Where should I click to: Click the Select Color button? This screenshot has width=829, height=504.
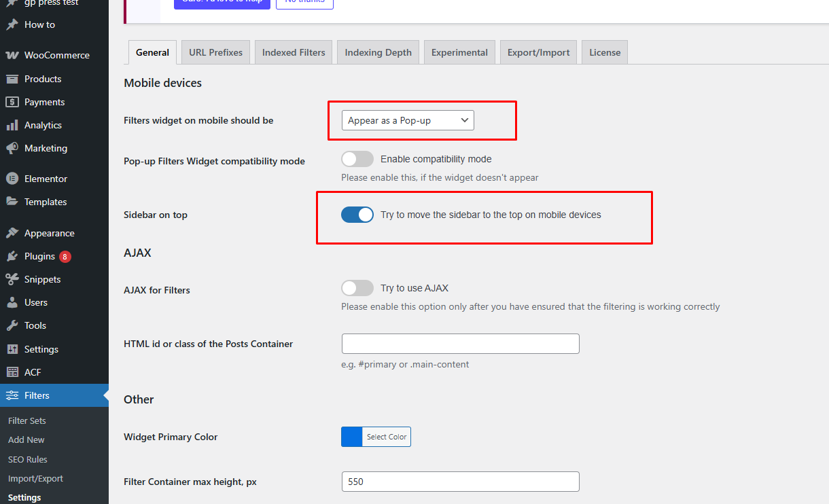[x=387, y=437]
